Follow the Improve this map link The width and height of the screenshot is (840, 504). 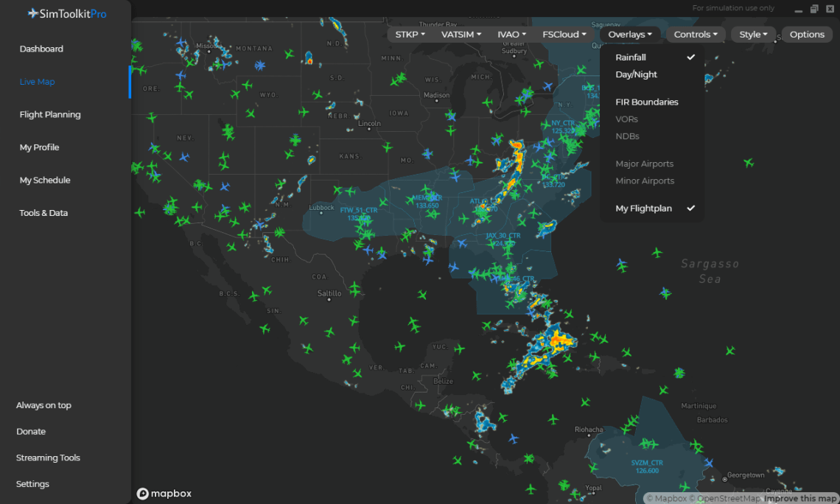[x=799, y=499]
